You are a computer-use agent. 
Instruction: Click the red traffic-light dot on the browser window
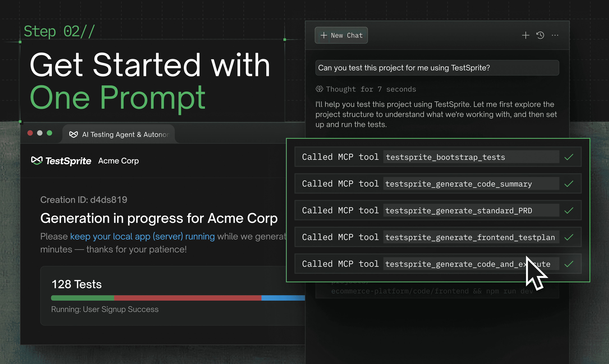pos(30,133)
